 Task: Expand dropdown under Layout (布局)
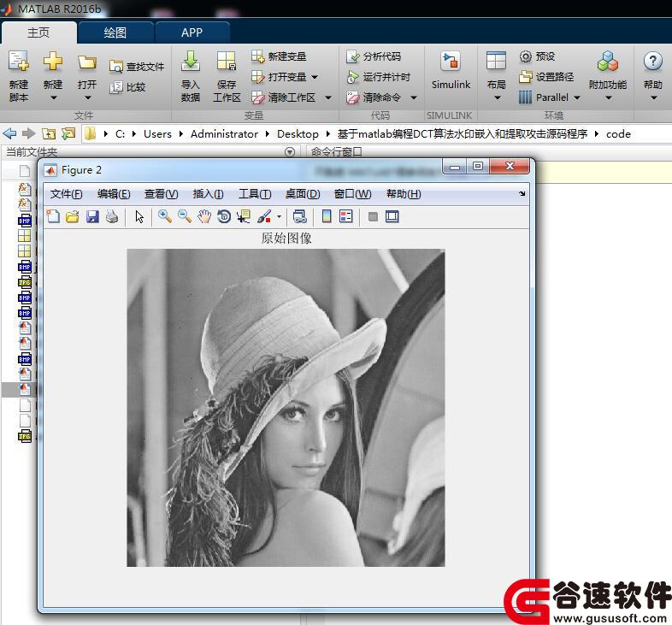(x=497, y=98)
